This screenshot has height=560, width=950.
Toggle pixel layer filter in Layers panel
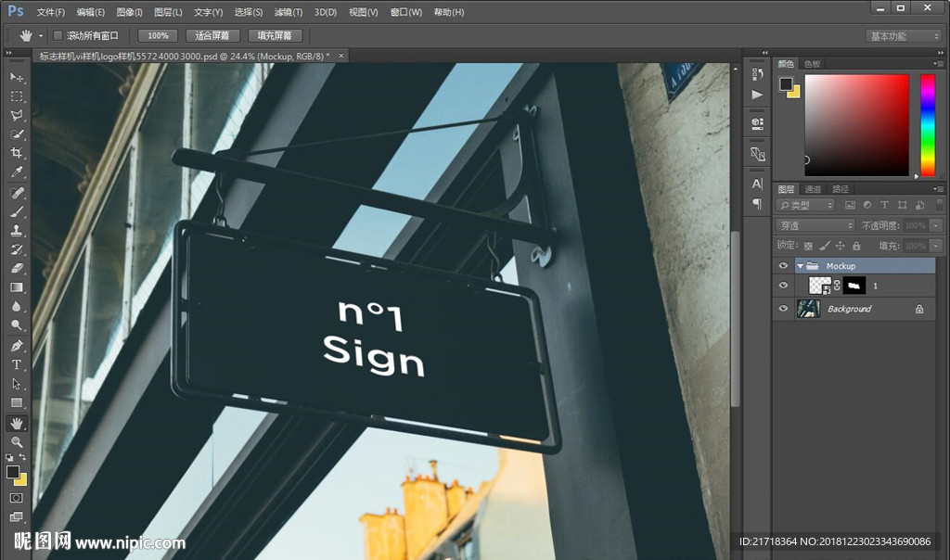pos(850,205)
